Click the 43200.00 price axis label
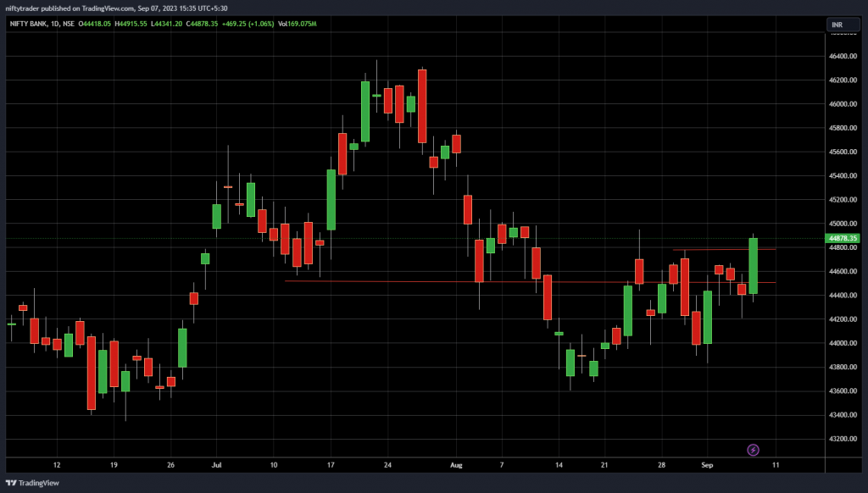The height and width of the screenshot is (493, 868). pos(843,439)
